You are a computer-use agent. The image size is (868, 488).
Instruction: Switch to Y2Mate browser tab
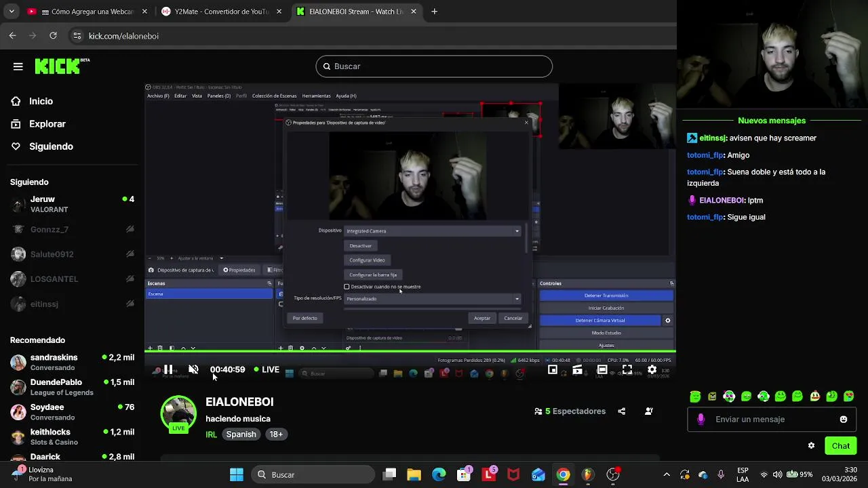(x=222, y=12)
